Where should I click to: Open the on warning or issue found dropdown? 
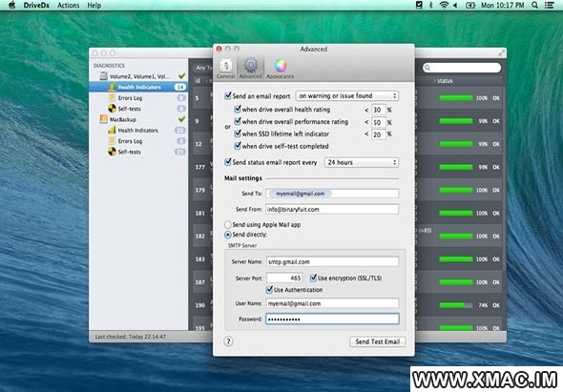[x=347, y=95]
